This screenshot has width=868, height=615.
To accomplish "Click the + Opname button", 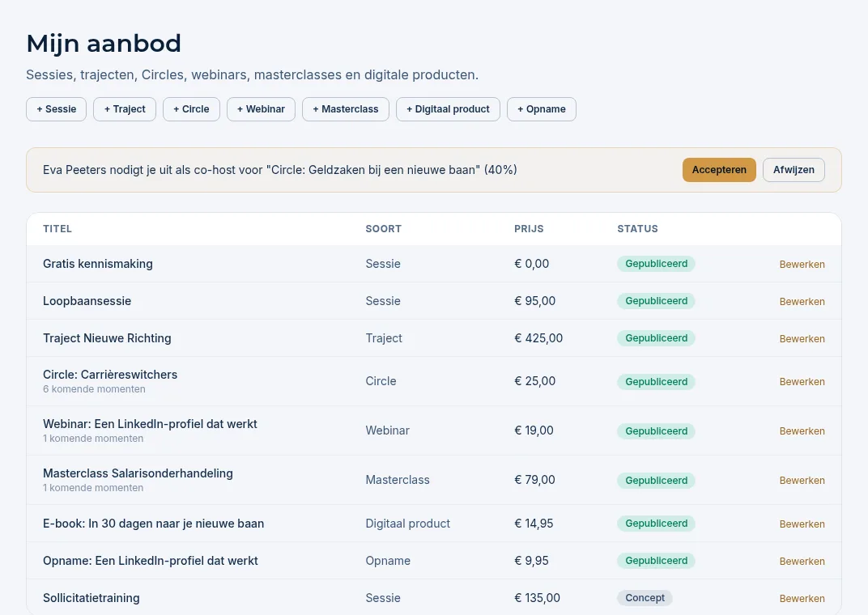I will pos(542,109).
